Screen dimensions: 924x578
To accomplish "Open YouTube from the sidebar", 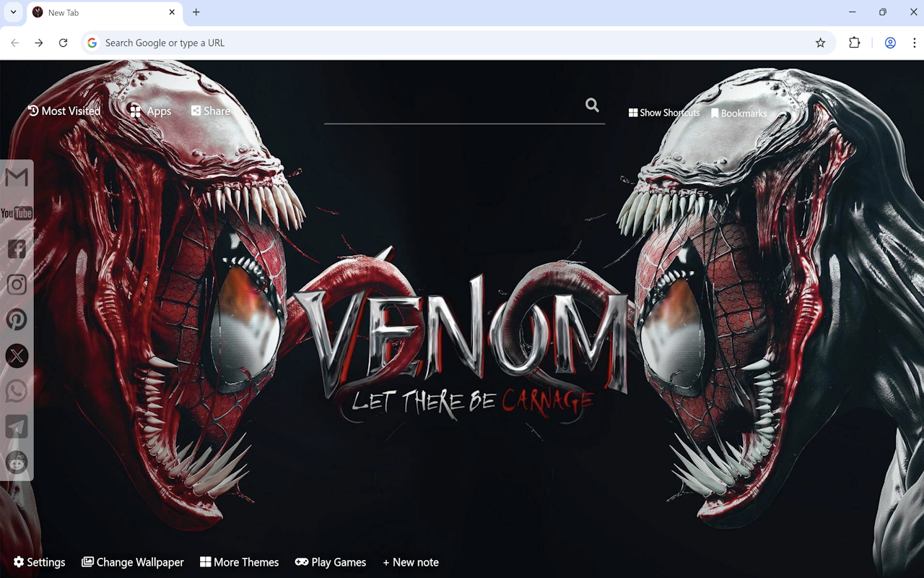I will pos(16,212).
